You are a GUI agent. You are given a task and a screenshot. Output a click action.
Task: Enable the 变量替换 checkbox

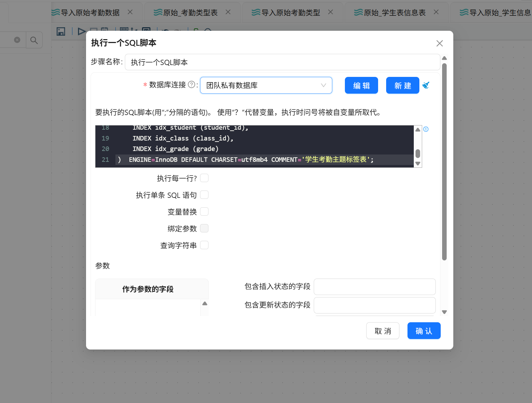(204, 212)
